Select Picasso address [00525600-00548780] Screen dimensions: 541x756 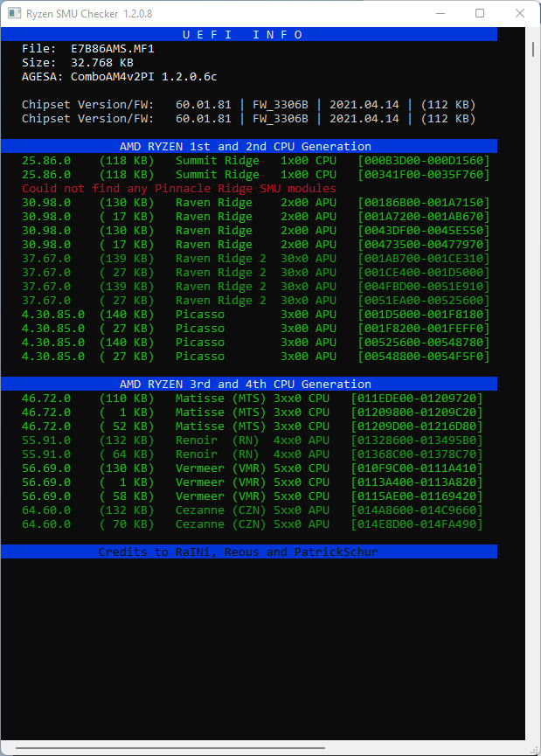pos(423,343)
